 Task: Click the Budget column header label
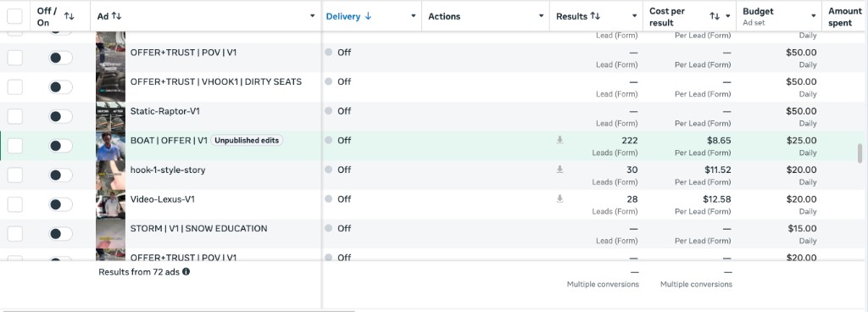click(758, 11)
